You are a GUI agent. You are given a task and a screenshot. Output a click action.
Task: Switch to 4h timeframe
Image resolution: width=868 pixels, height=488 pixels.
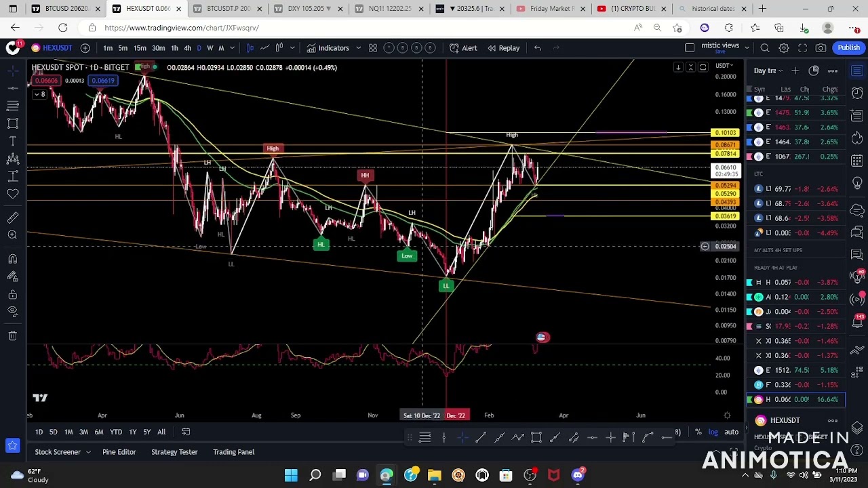pyautogui.click(x=187, y=48)
